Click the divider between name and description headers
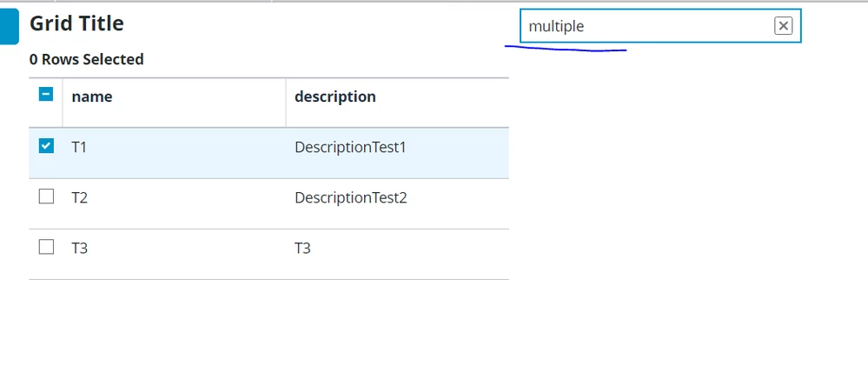868x366 pixels. [286, 102]
